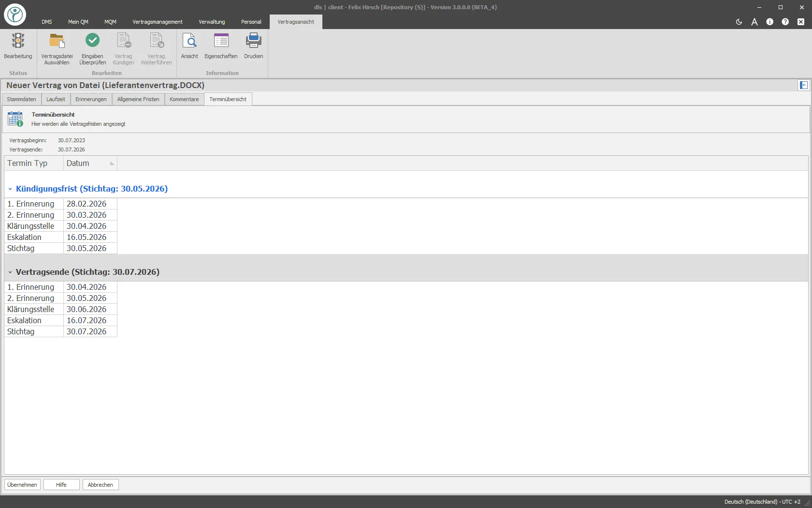Collapse the Vertragsende group

pyautogui.click(x=10, y=272)
